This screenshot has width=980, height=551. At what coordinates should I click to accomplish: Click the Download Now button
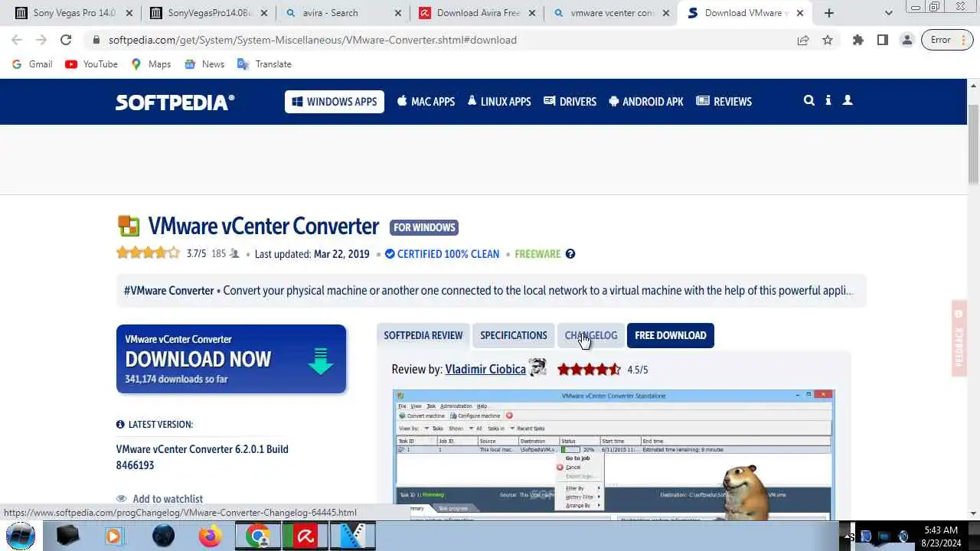(231, 359)
